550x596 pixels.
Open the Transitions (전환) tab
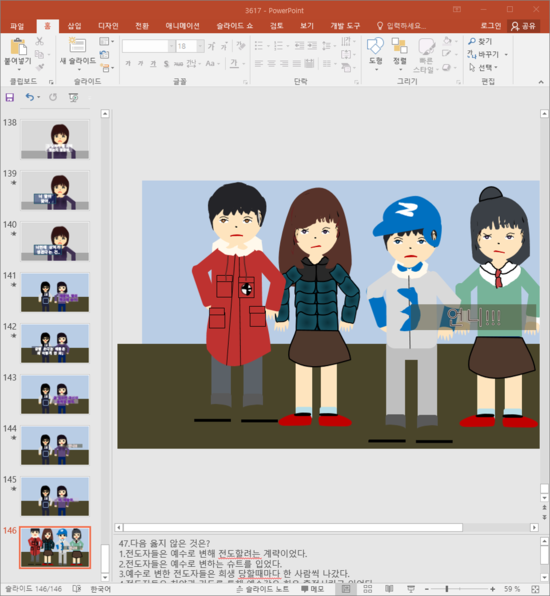[x=142, y=26]
